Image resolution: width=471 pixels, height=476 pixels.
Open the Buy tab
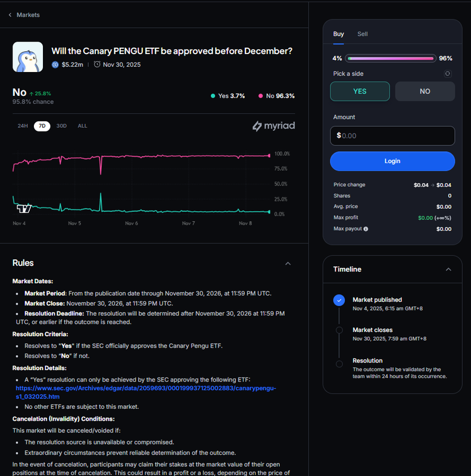(x=338, y=34)
